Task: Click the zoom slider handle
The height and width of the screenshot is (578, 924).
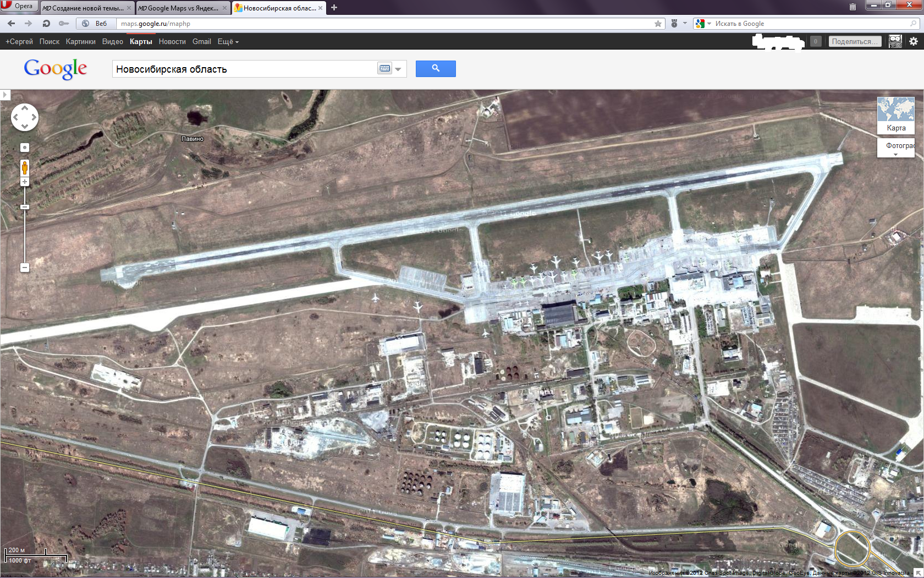Action: (x=25, y=207)
